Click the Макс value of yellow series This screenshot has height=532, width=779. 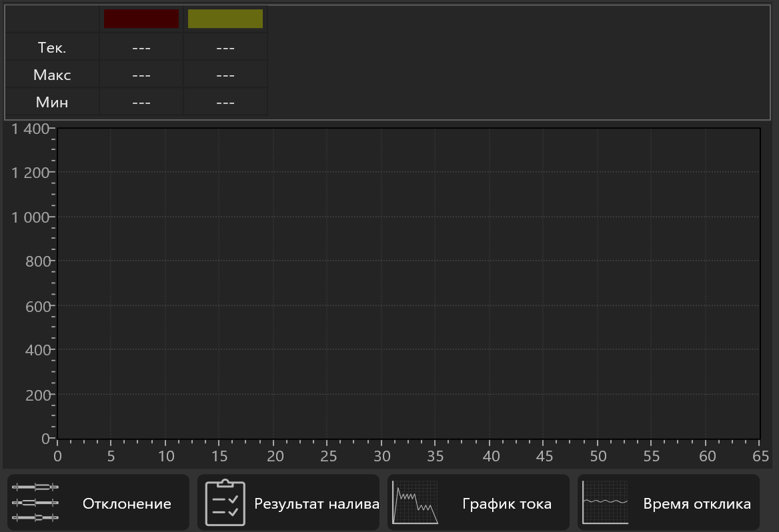225,75
